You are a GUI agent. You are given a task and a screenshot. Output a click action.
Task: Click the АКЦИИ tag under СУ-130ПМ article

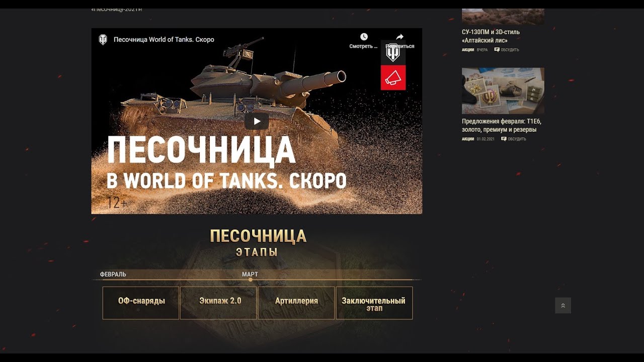(468, 50)
